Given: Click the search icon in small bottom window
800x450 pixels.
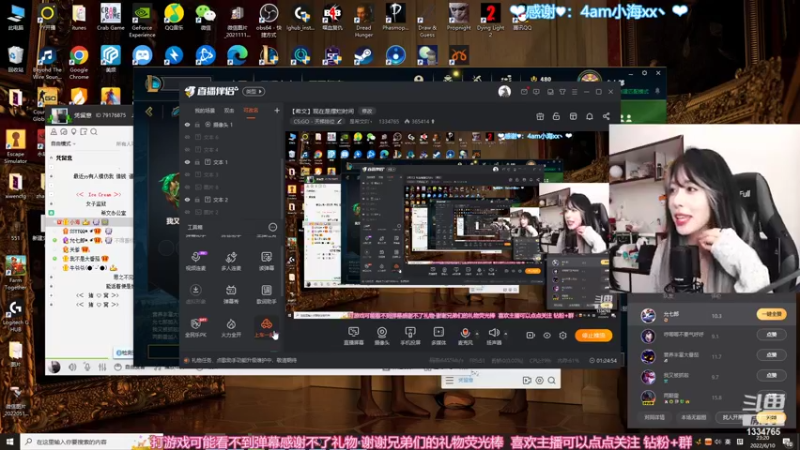Looking at the screenshot, I should [552, 380].
